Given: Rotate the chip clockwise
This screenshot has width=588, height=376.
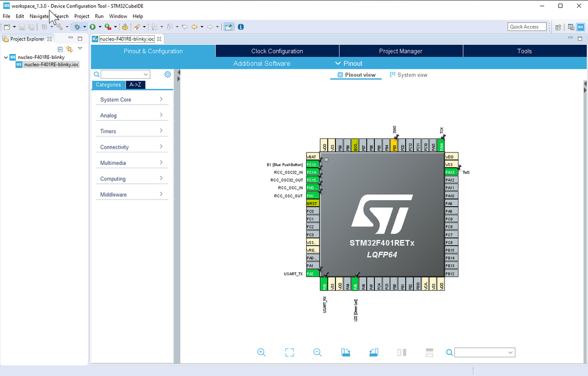Looking at the screenshot, I should tap(346, 352).
